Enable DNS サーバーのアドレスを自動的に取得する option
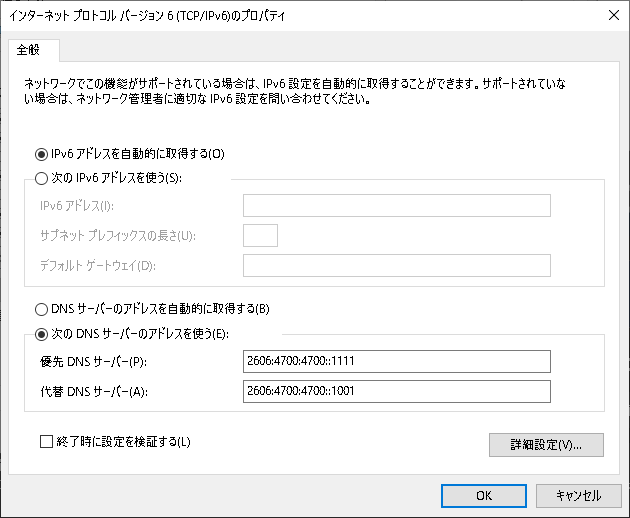 pos(41,308)
